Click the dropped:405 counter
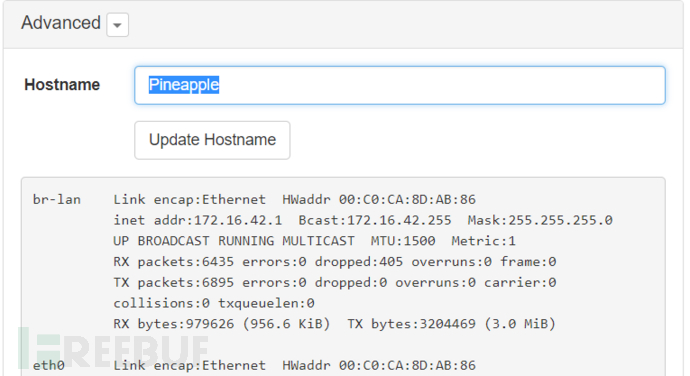Viewport: 690px width, 376px height. [x=359, y=262]
